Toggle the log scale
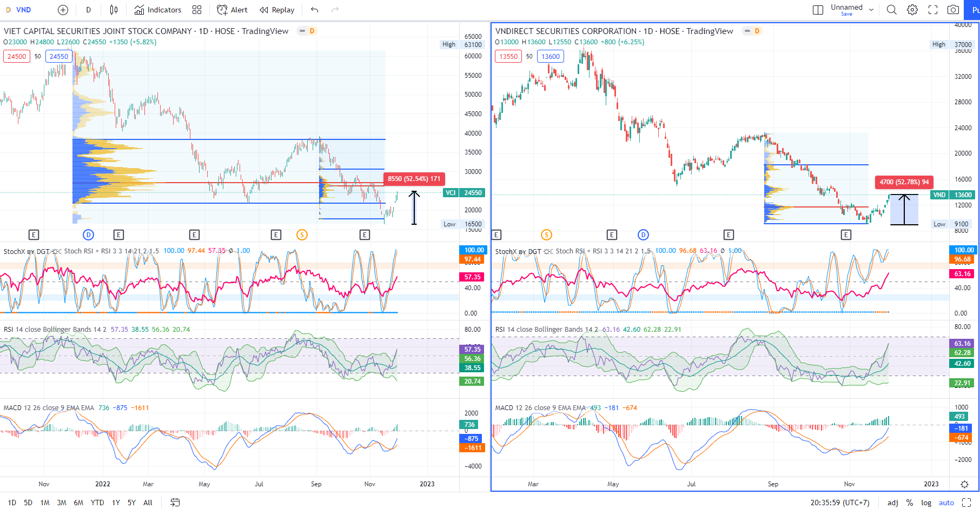This screenshot has width=980, height=509. click(x=926, y=503)
